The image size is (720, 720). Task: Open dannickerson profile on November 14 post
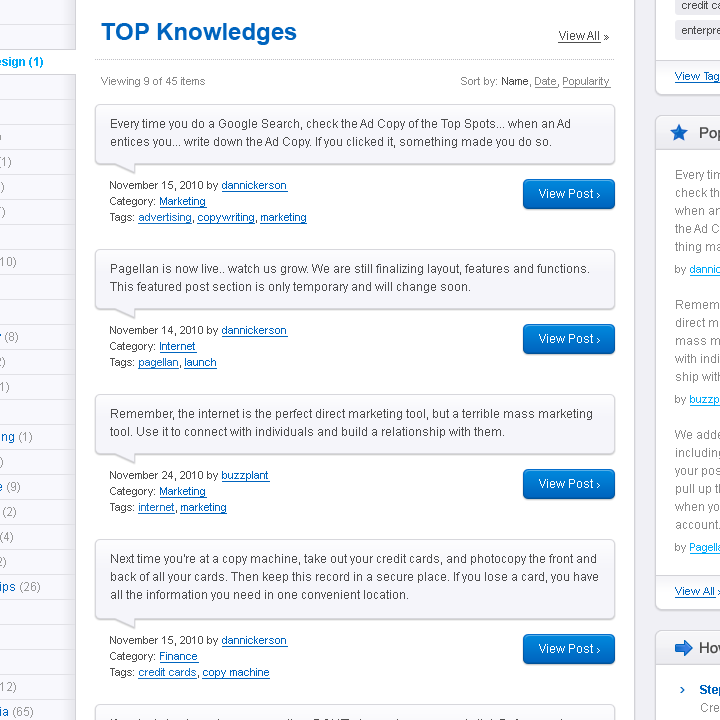254,331
